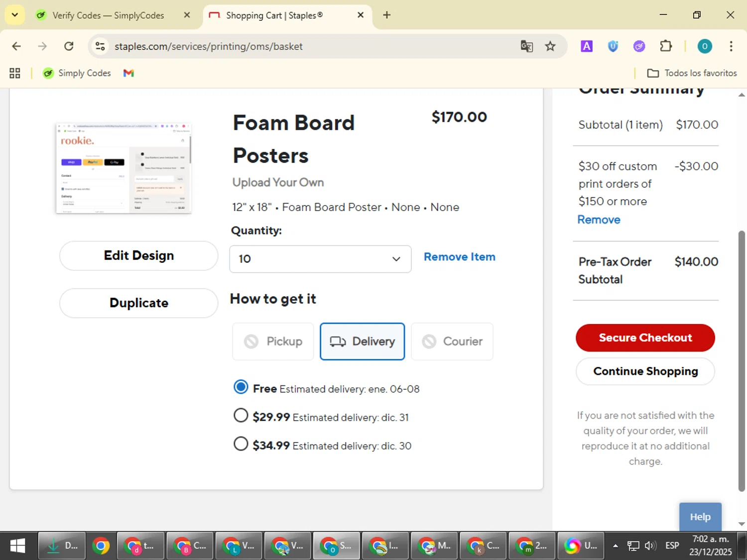This screenshot has height=560, width=747.
Task: Reload the Staples cart page
Action: (69, 46)
